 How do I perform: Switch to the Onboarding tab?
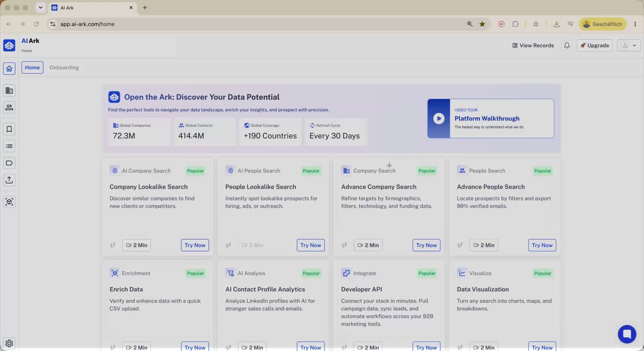pos(64,67)
